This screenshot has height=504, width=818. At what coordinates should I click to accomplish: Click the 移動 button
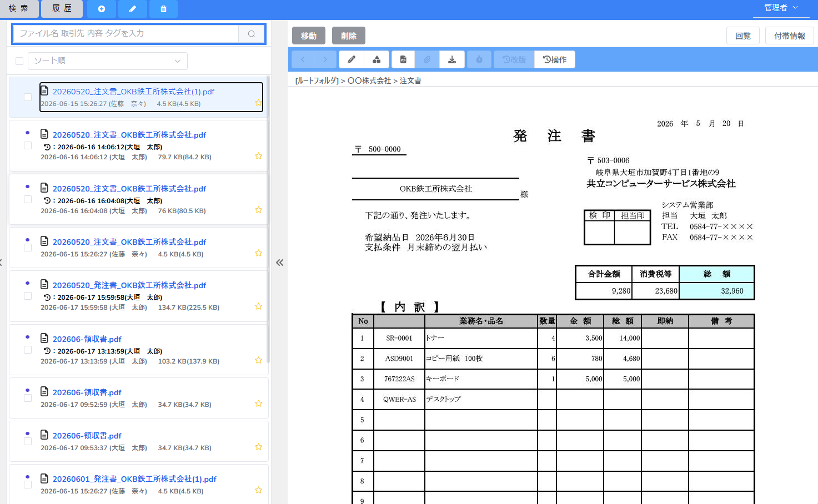pos(309,36)
